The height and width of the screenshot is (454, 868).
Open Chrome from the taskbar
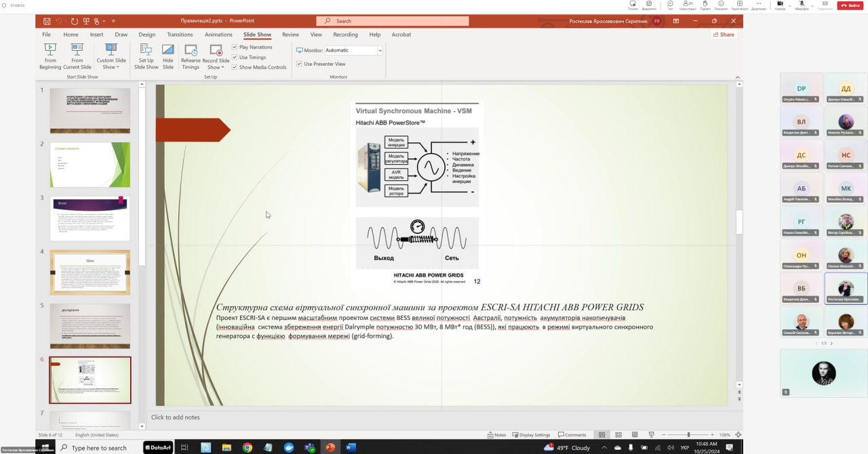pyautogui.click(x=248, y=447)
